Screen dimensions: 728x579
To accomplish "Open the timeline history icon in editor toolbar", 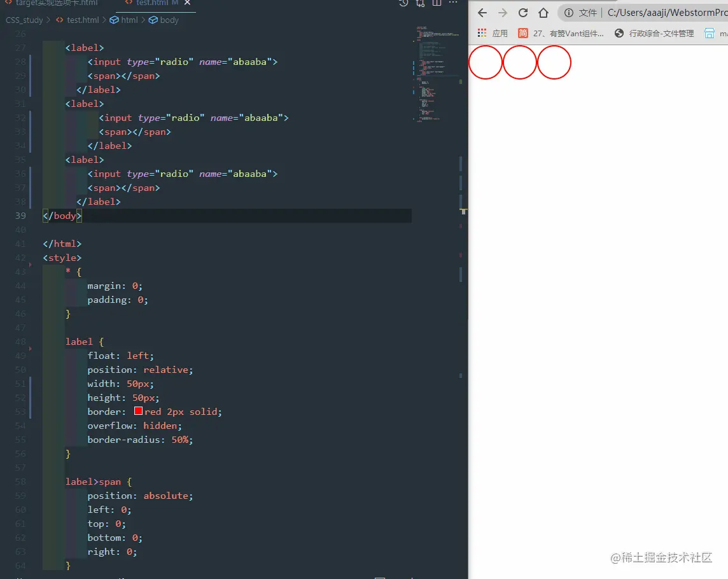I will [403, 3].
